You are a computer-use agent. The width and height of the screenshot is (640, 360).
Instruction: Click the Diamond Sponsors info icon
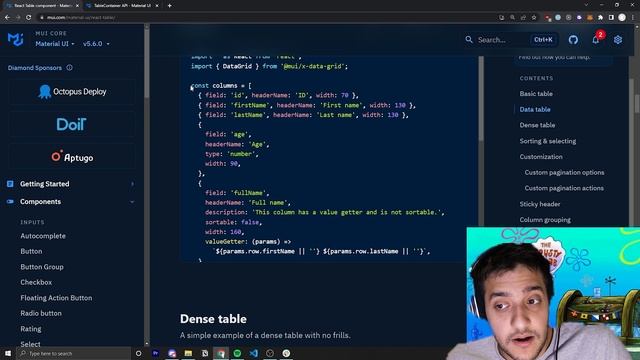tap(69, 68)
